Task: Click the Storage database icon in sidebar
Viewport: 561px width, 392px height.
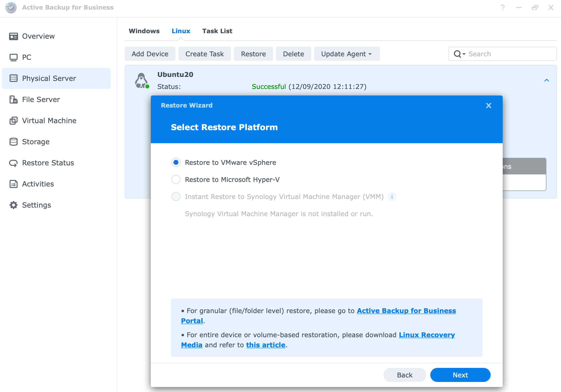Action: [14, 142]
